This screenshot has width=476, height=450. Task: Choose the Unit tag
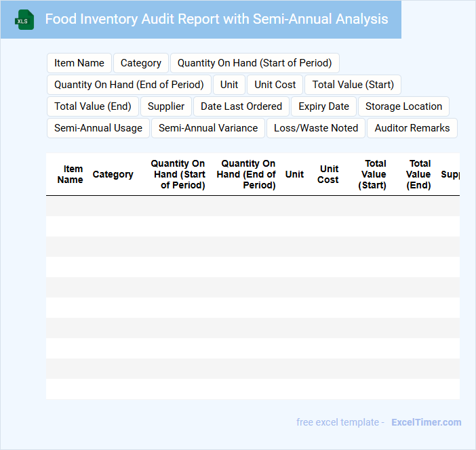click(229, 85)
